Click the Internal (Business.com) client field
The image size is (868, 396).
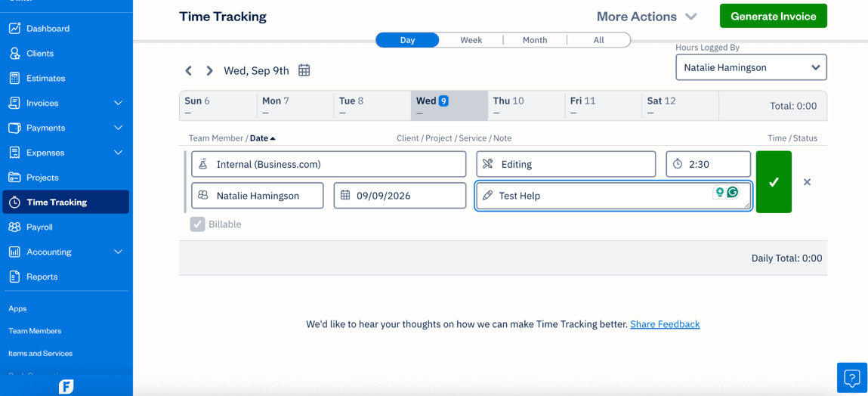coord(329,164)
